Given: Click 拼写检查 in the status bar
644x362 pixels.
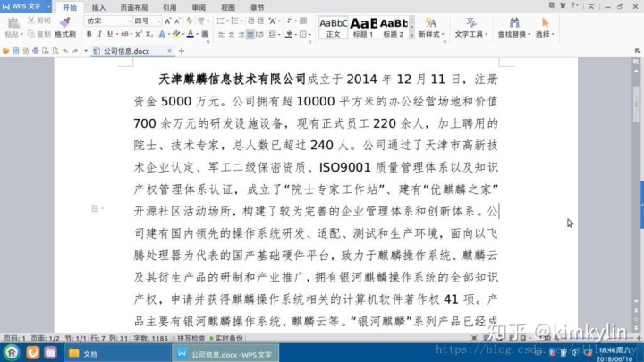Looking at the screenshot, I should point(191,338).
